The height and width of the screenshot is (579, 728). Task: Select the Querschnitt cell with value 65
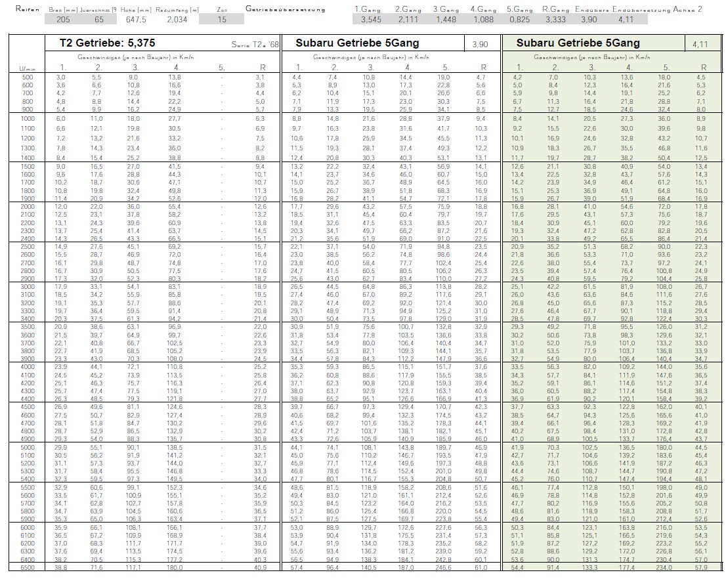point(98,20)
